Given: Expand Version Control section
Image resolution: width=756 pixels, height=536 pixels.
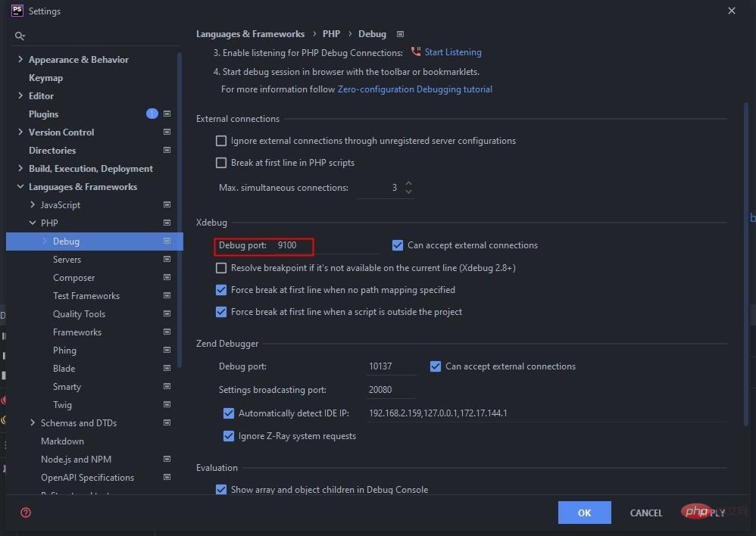Looking at the screenshot, I should (x=20, y=132).
